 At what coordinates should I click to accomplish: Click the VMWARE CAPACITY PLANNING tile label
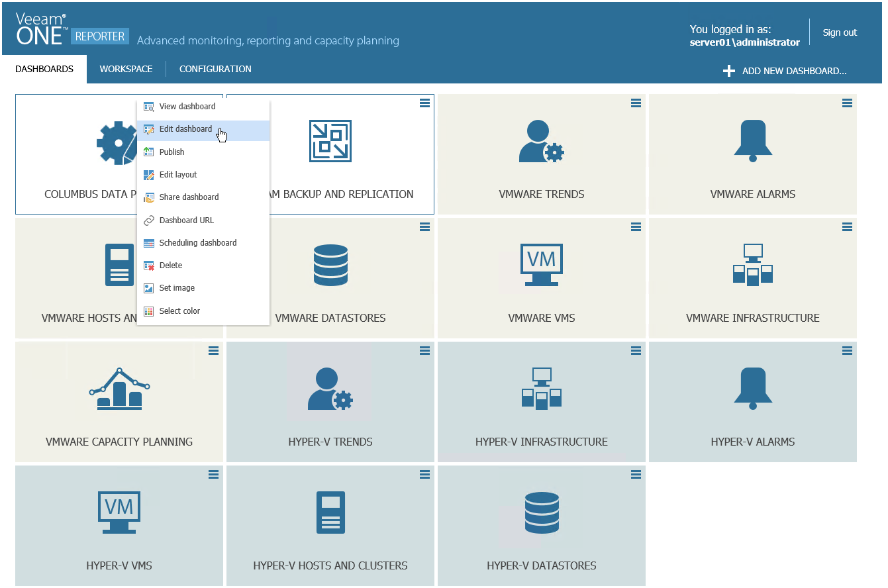coord(119,442)
